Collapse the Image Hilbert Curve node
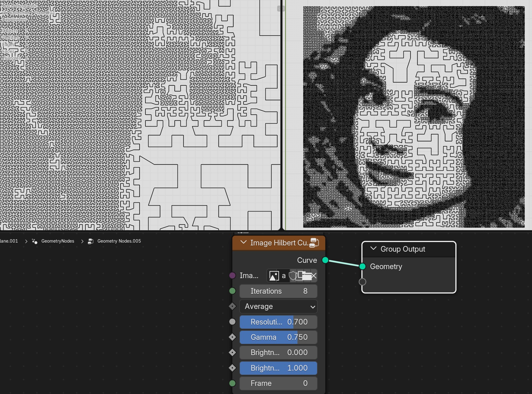This screenshot has width=532, height=394. tap(244, 242)
